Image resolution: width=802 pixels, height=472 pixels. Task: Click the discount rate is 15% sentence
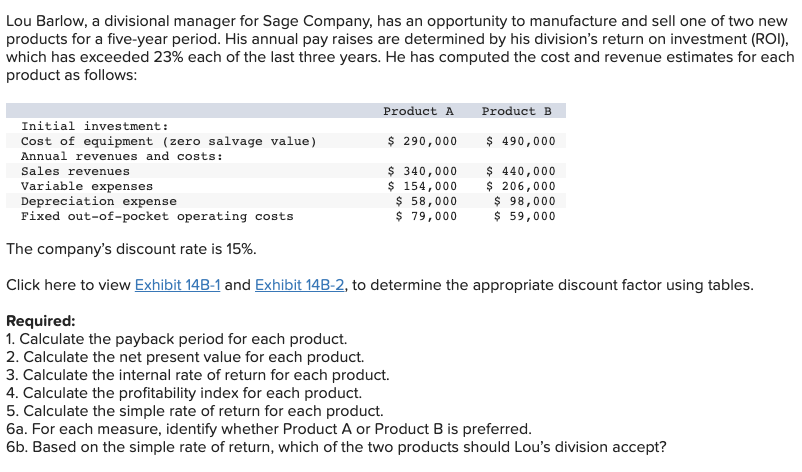tap(131, 249)
